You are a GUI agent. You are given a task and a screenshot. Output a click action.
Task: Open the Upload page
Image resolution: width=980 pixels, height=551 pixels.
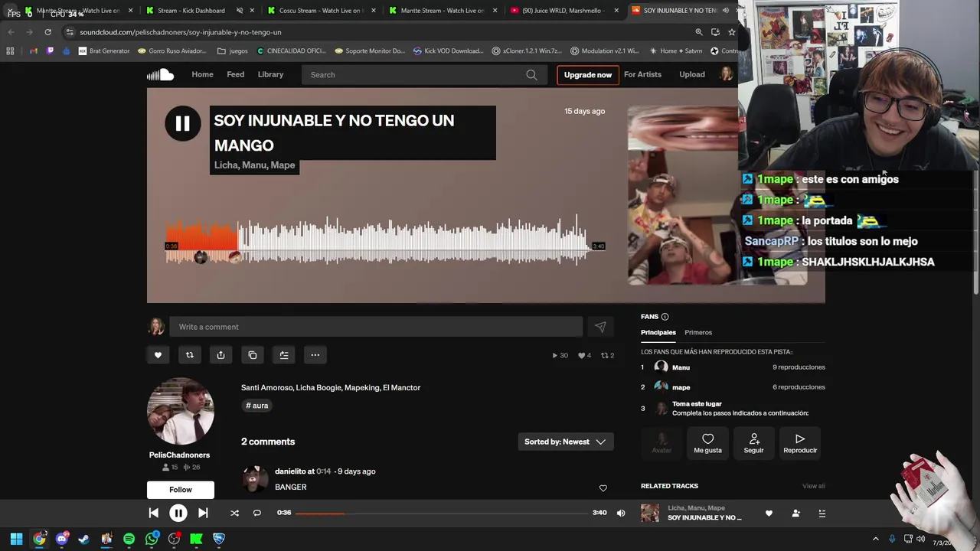tap(691, 74)
